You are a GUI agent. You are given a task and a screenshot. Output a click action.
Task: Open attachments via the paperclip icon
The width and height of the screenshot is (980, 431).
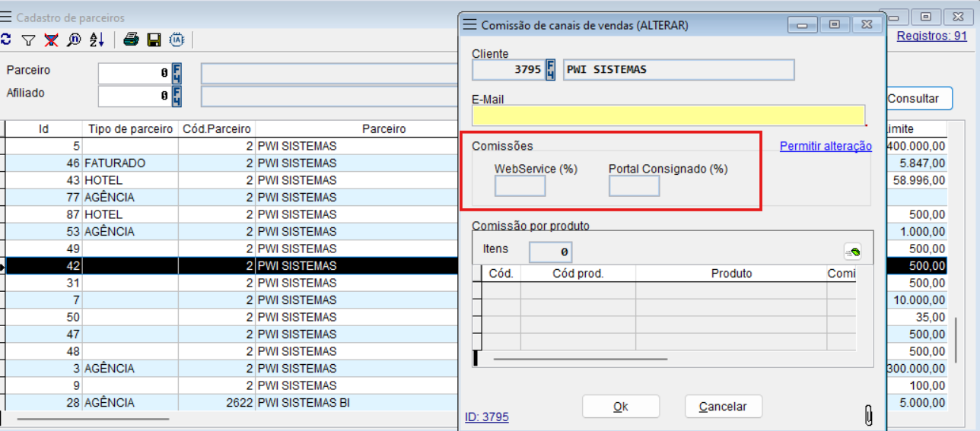(x=868, y=414)
